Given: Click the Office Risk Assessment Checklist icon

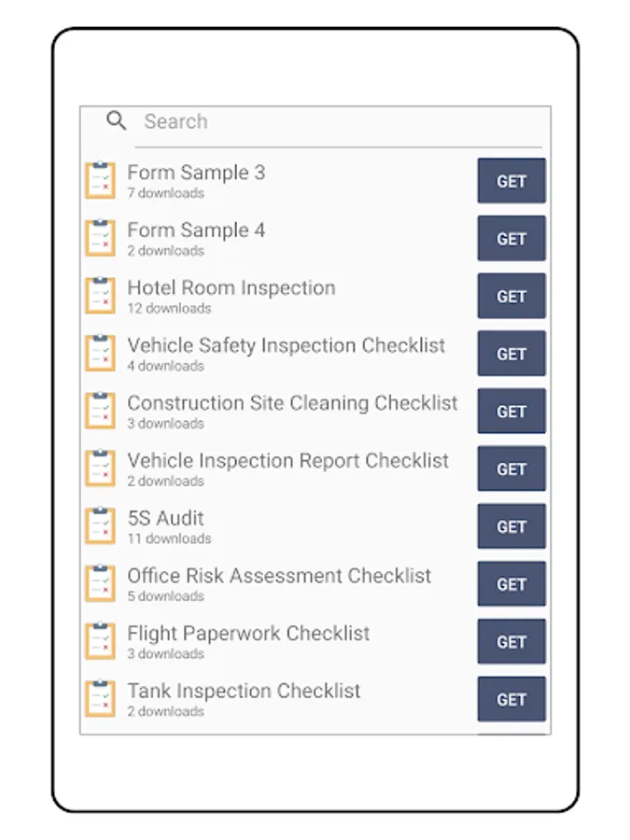Looking at the screenshot, I should 100,584.
